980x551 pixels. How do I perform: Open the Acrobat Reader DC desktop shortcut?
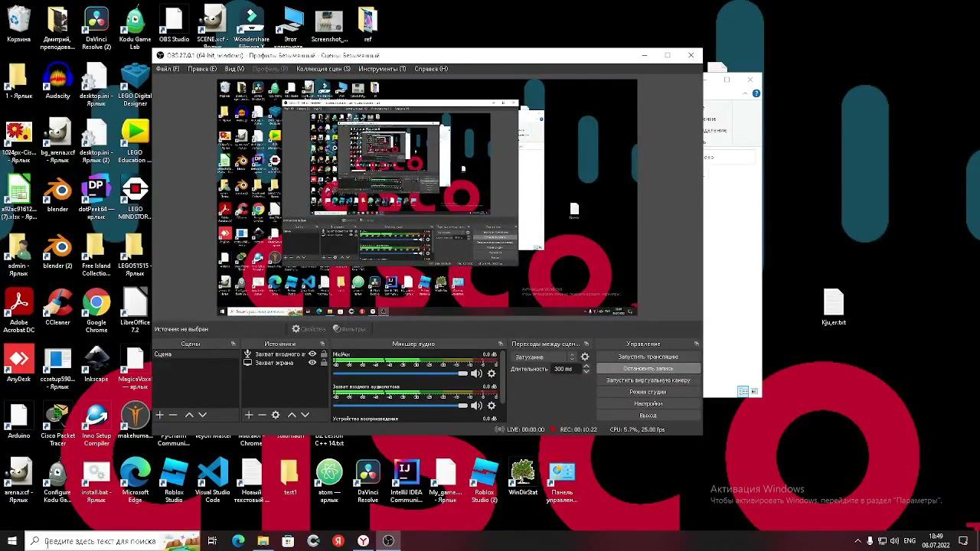click(x=18, y=310)
